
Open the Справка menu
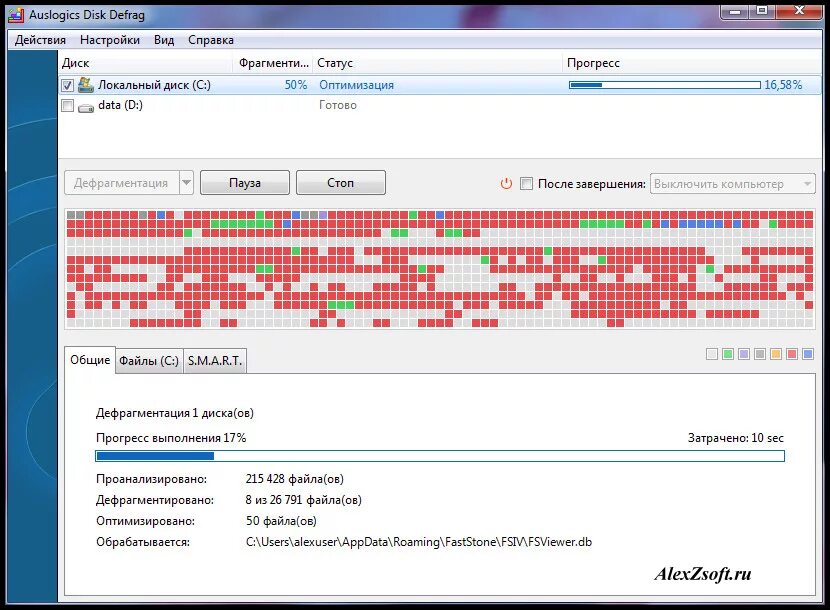pyautogui.click(x=211, y=40)
